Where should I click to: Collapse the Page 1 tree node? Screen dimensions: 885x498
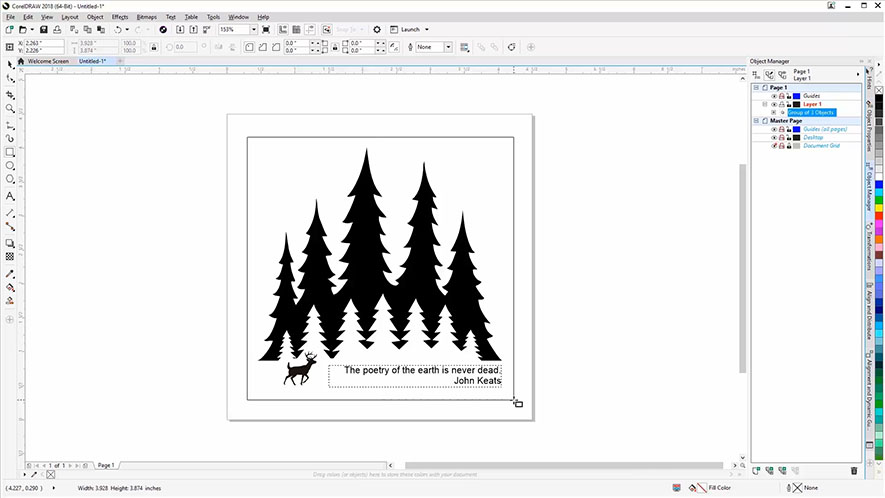(x=756, y=88)
